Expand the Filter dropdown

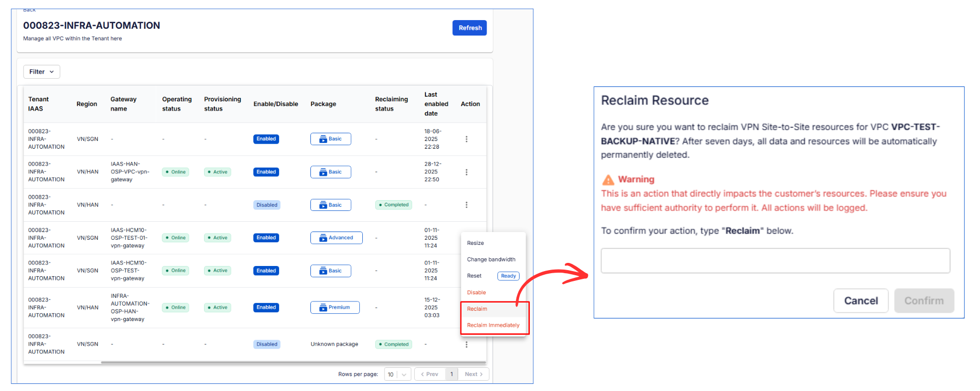point(42,72)
